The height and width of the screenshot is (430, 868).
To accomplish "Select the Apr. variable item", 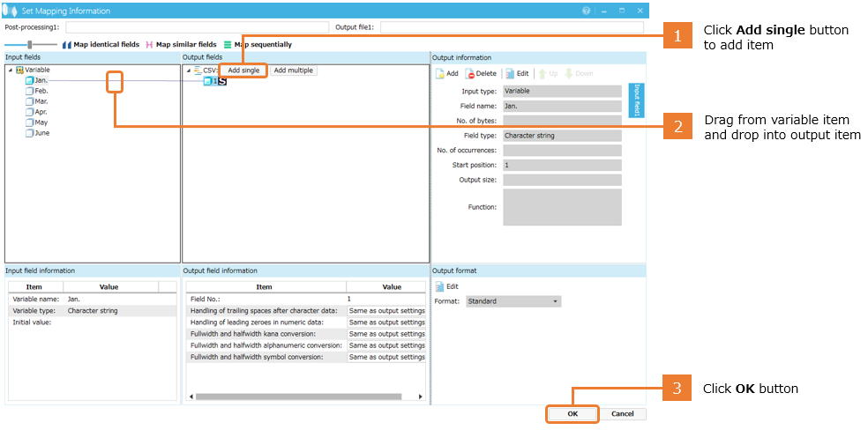I will 41,112.
